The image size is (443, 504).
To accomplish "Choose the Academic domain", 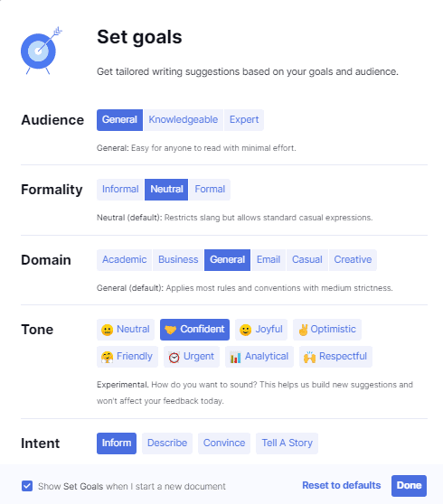I will point(124,260).
